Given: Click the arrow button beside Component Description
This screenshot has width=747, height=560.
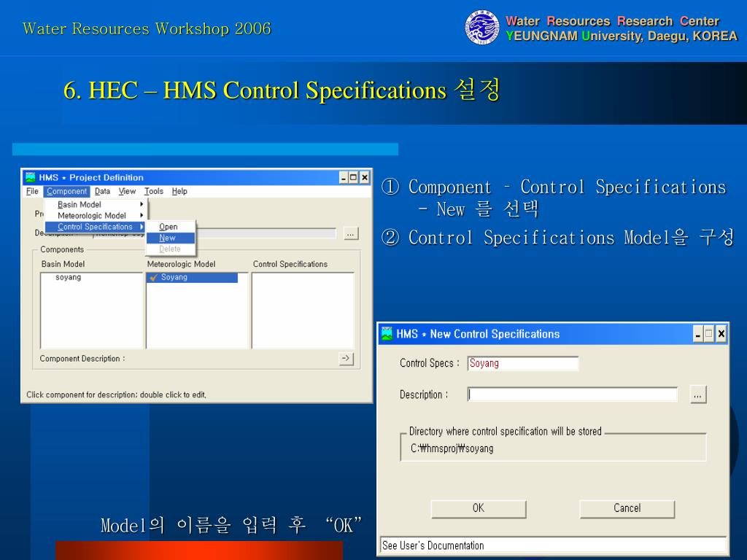Looking at the screenshot, I should (x=347, y=359).
